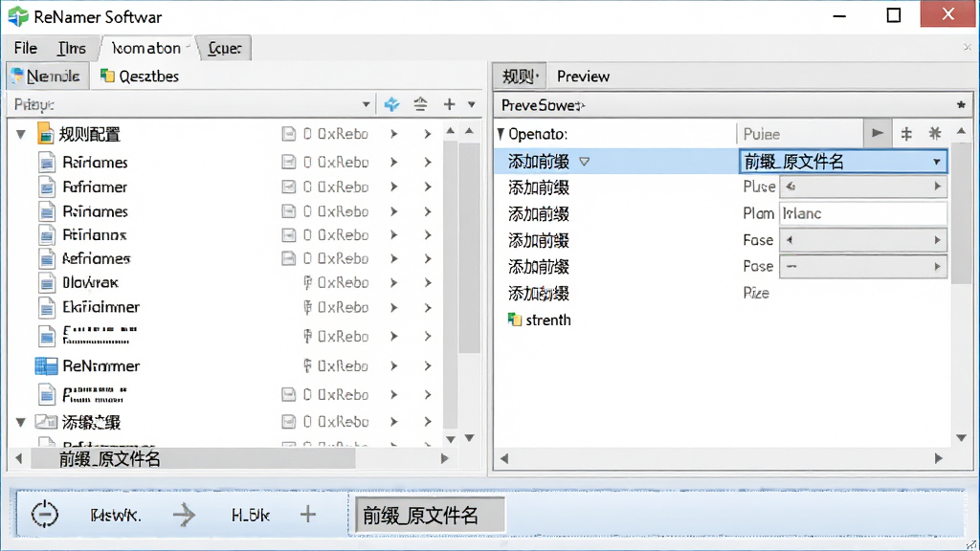This screenshot has width=980, height=551.
Task: Click the sort lines icon in left toolbar
Action: [421, 104]
